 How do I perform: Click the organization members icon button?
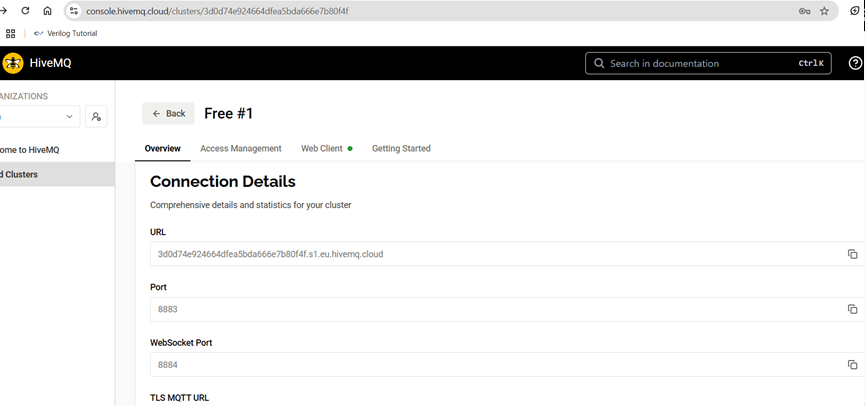(96, 117)
